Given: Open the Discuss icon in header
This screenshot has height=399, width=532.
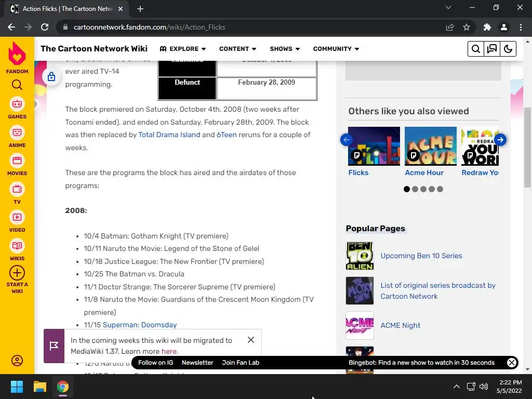Looking at the screenshot, I should tap(492, 49).
